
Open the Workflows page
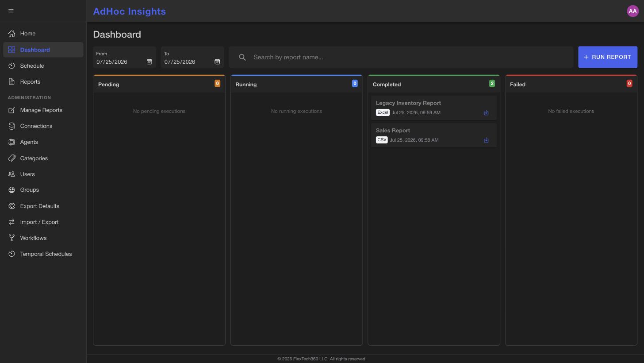pos(43,238)
